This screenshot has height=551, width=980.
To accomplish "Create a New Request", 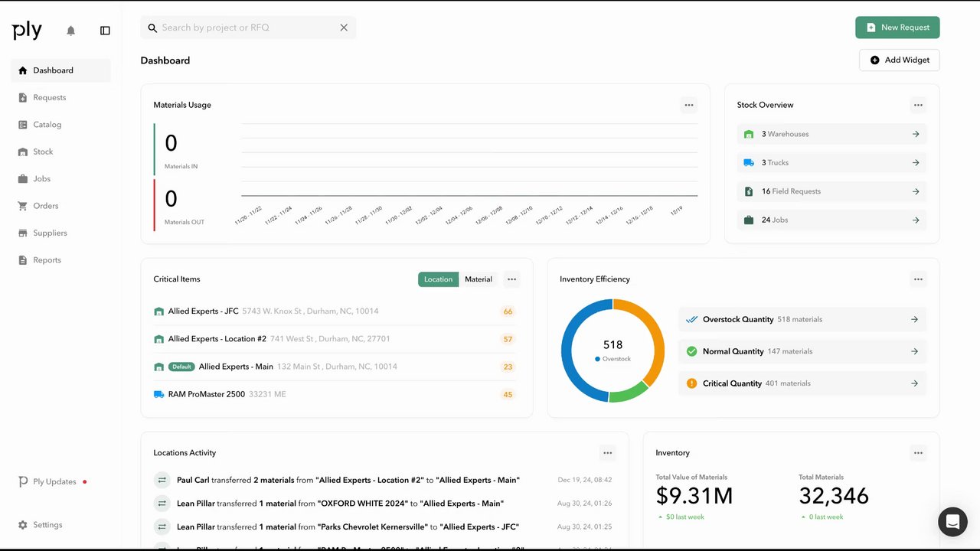I will coord(897,28).
